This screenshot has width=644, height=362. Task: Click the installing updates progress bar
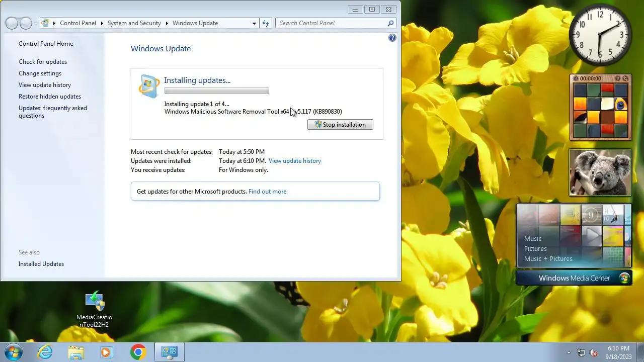coord(217,91)
